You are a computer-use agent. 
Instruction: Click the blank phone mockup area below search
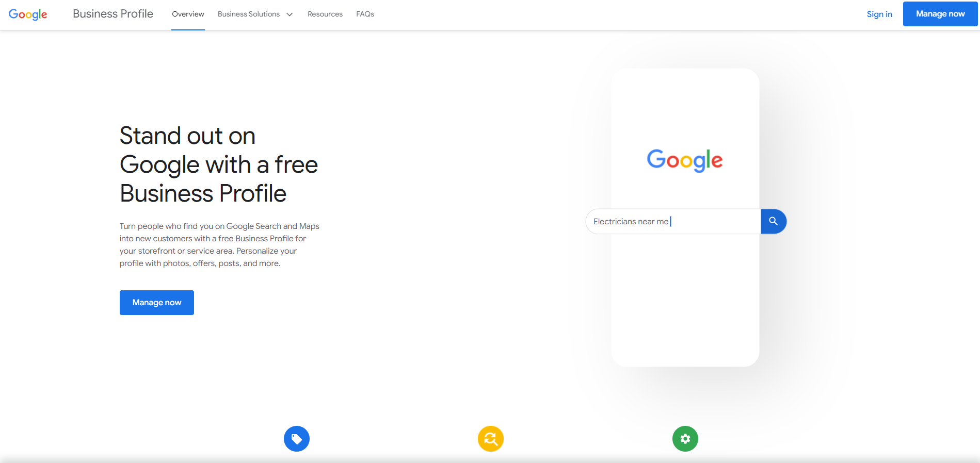click(x=685, y=299)
